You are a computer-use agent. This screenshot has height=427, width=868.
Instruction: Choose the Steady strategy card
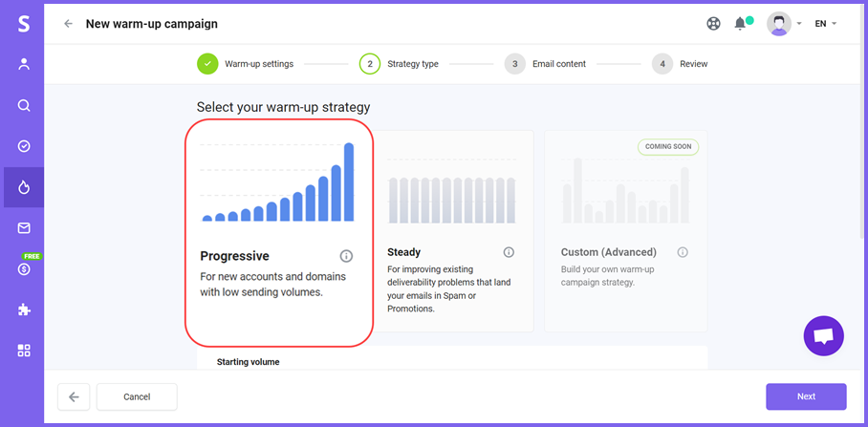453,231
